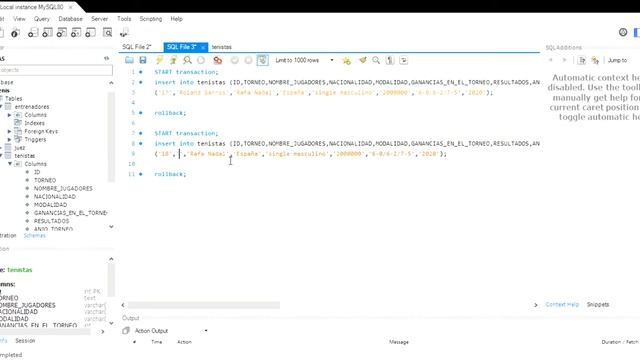This screenshot has width=640, height=360.
Task: Click the schema filter objects search field
Action: tap(56, 70)
